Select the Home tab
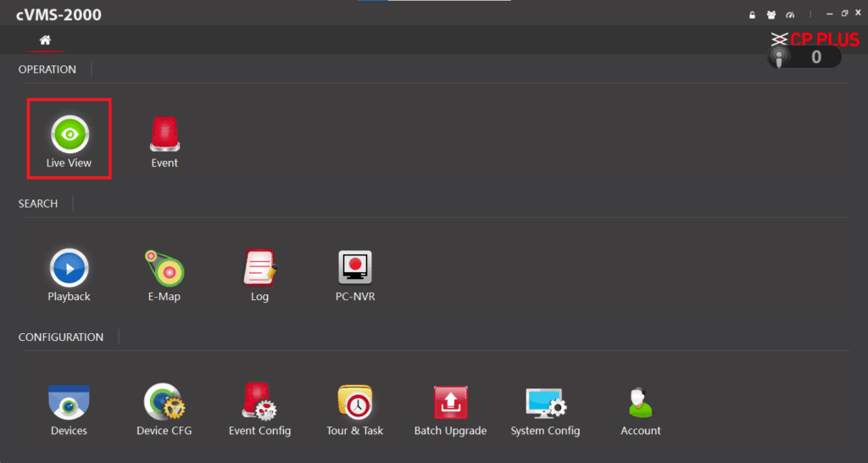868x463 pixels. tap(45, 40)
